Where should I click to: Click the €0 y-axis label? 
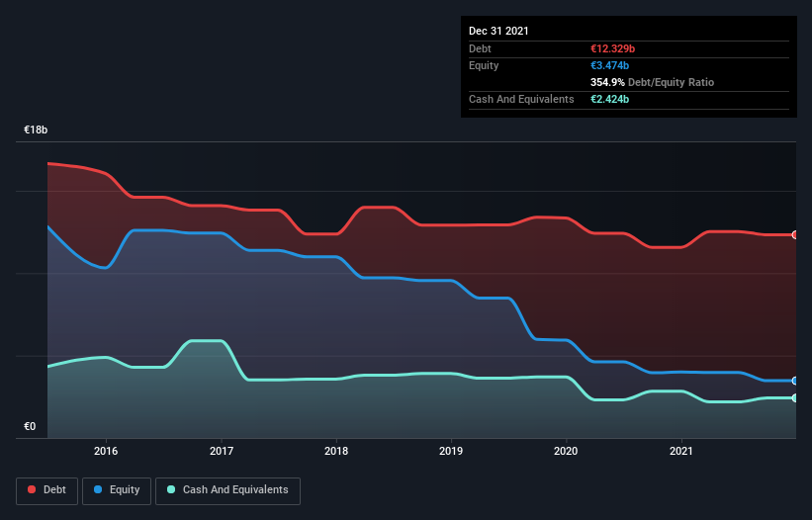pyautogui.click(x=30, y=426)
